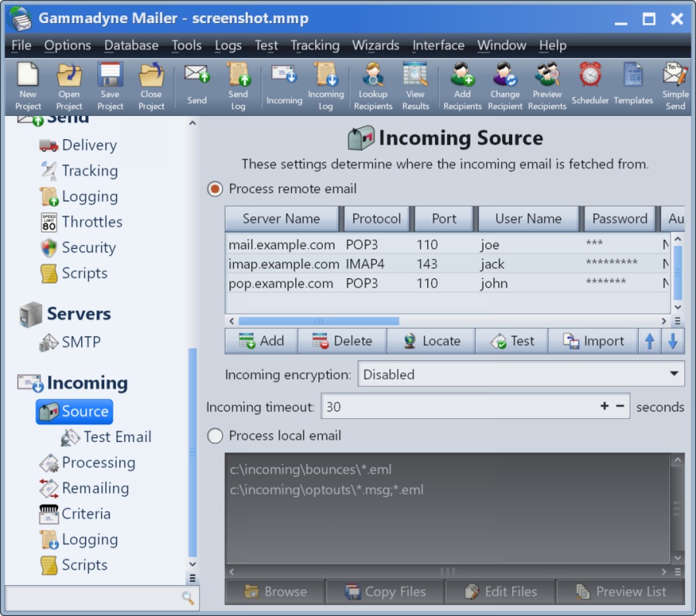Select the imap.example.com server row
The height and width of the screenshot is (616, 696).
447,264
